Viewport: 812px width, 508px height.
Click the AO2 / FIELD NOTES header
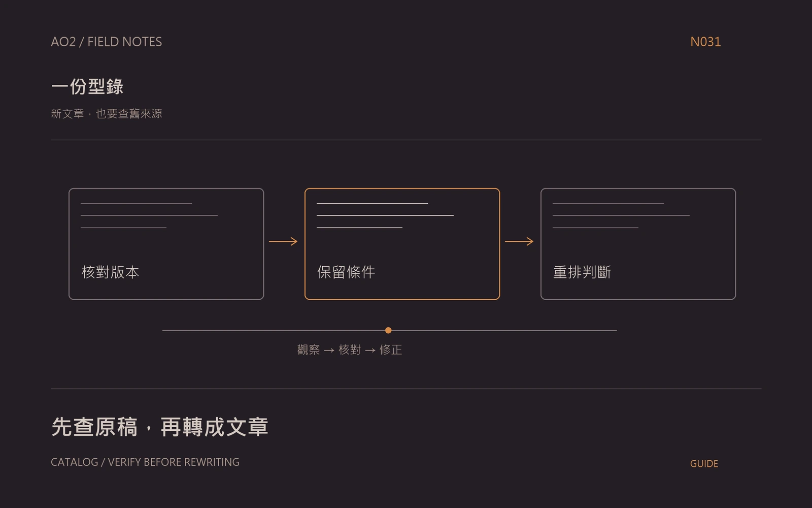point(107,42)
